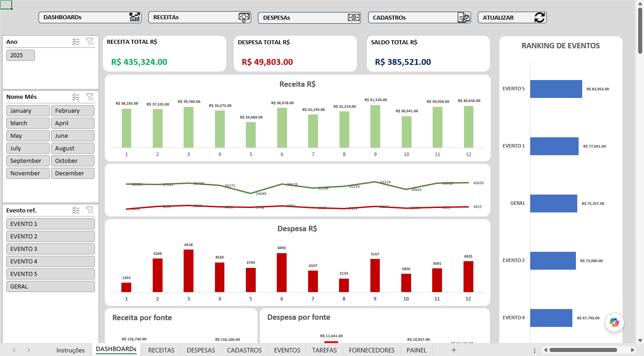Toggle the March month filter
The image size is (644, 356).
28,123
